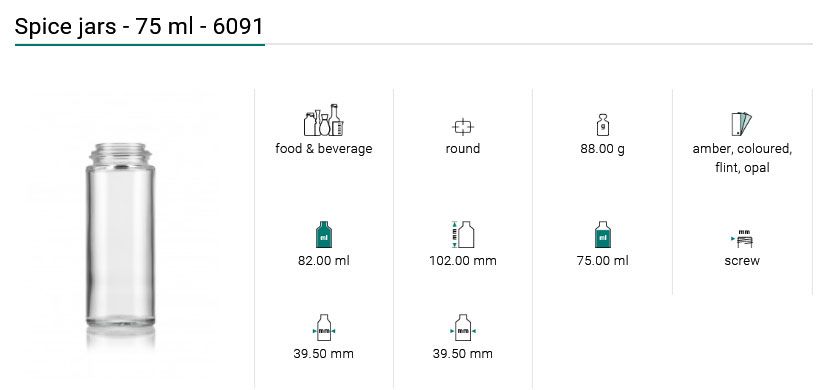Select the round shape label
Viewport: 828px width, 390px height.
coord(463,149)
